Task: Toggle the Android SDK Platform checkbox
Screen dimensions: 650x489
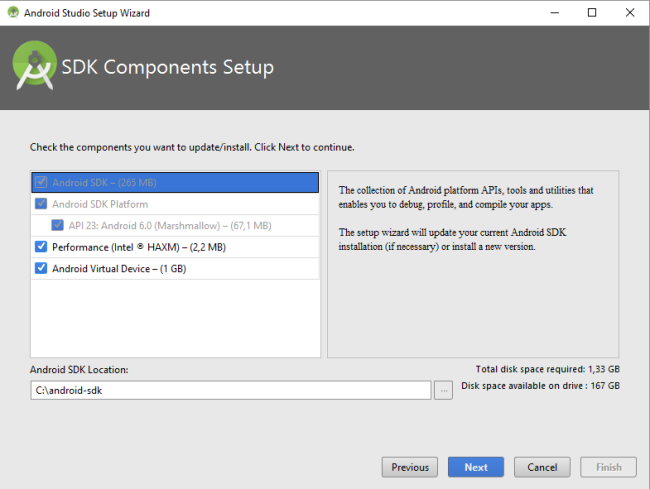Action: [41, 204]
